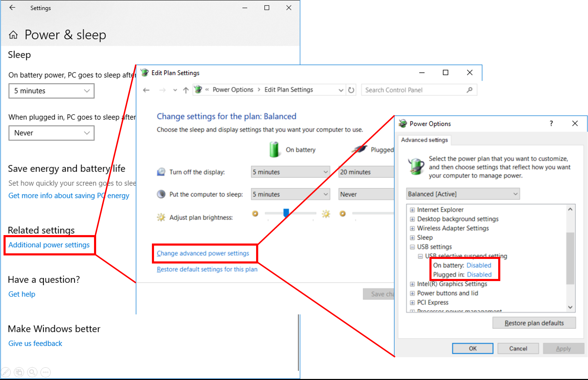Open the battery sleep time dropdown in Settings
588x380 pixels.
[52, 91]
